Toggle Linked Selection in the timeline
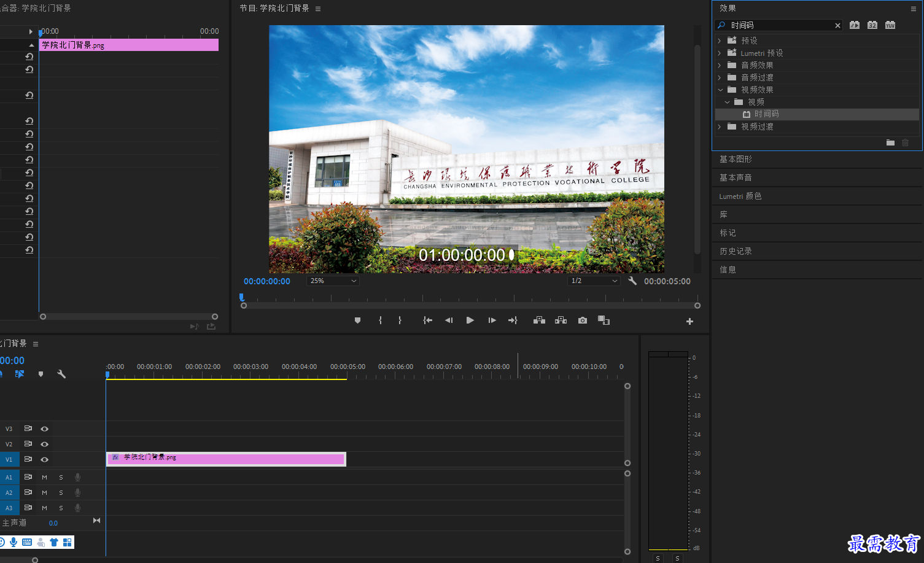Screen dimensions: 924x563 coord(20,374)
